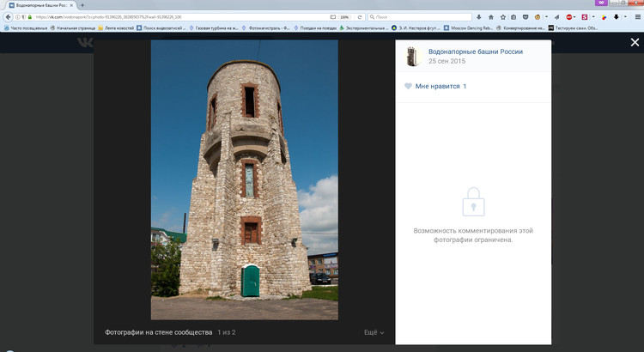Open the Часто посещаемые bookmark folder
This screenshot has height=352, width=644.
pyautogui.click(x=26, y=28)
